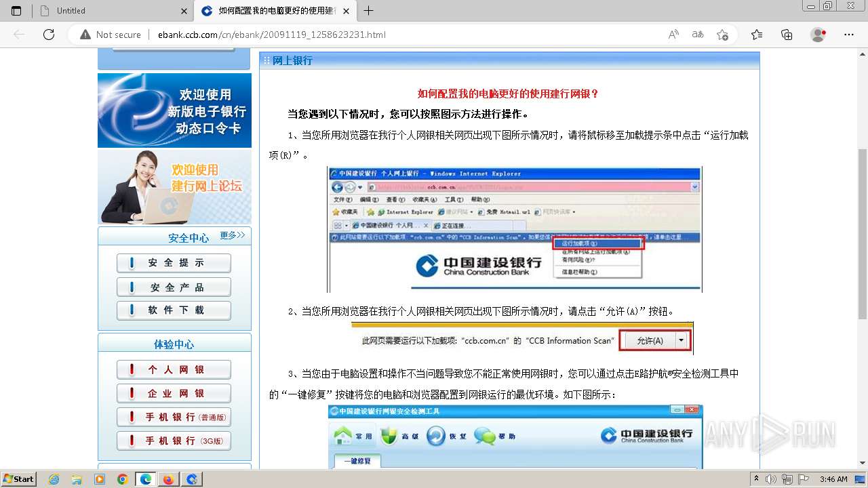Screen dimensions: 868x488
Task: Open the Translate page icon
Action: [698, 35]
